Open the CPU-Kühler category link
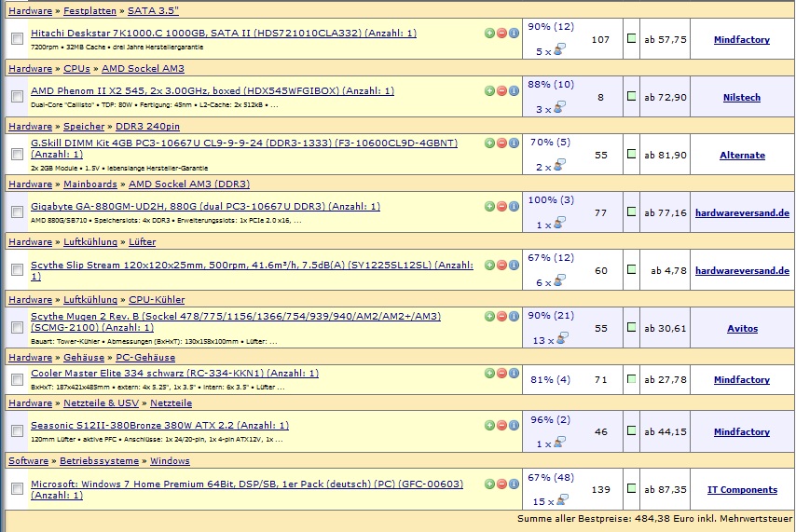Viewport: 796px width, 532px height. pos(157,299)
